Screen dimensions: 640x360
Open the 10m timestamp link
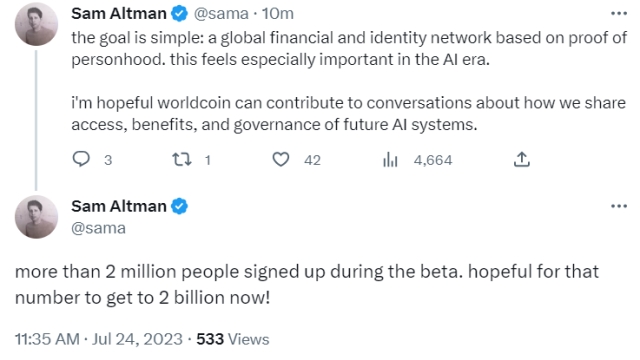tap(278, 14)
